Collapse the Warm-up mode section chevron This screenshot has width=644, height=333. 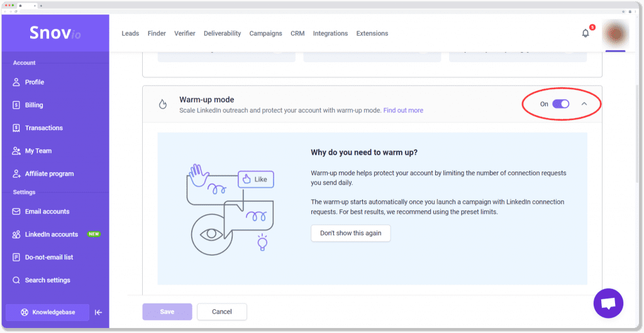[584, 104]
